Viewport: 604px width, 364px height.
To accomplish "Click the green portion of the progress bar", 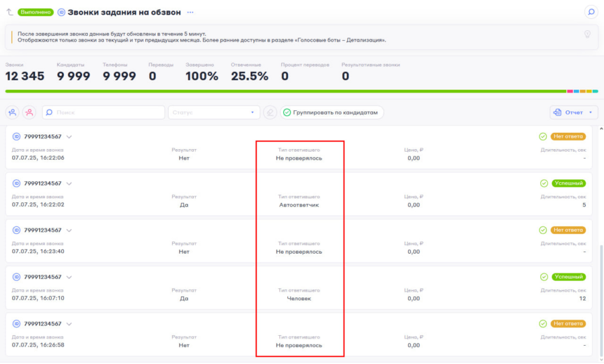I will [283, 91].
